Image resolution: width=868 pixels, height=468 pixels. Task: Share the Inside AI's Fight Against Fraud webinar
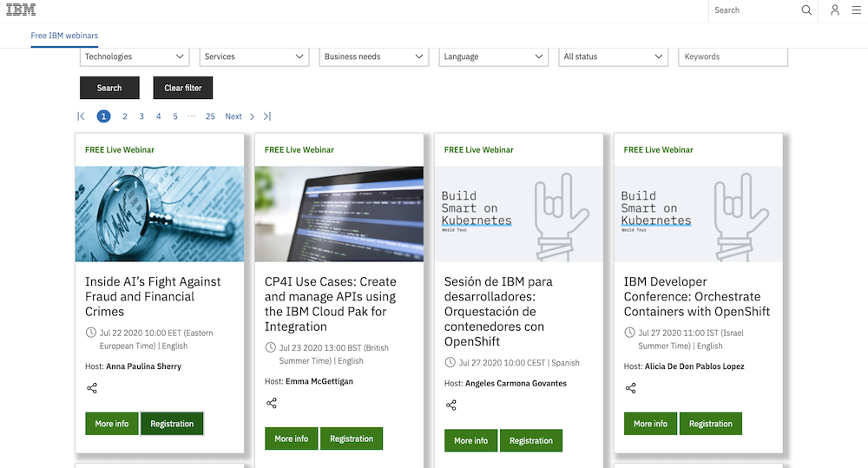point(92,388)
